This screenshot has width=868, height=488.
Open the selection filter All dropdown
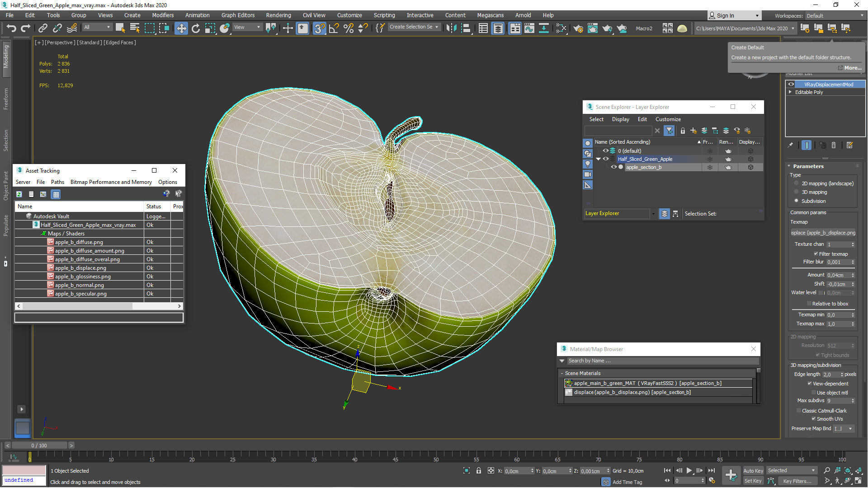click(x=97, y=27)
